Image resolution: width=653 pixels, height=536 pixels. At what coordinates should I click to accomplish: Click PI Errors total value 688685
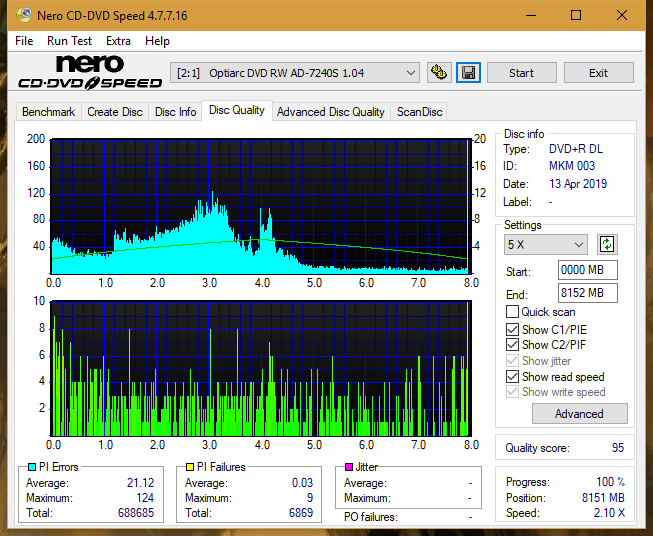pos(136,513)
